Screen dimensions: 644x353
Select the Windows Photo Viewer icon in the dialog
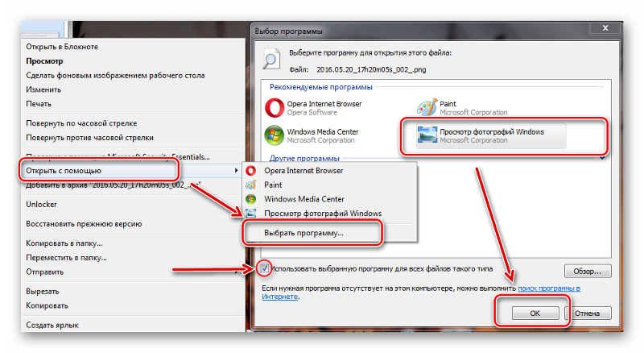(x=427, y=135)
